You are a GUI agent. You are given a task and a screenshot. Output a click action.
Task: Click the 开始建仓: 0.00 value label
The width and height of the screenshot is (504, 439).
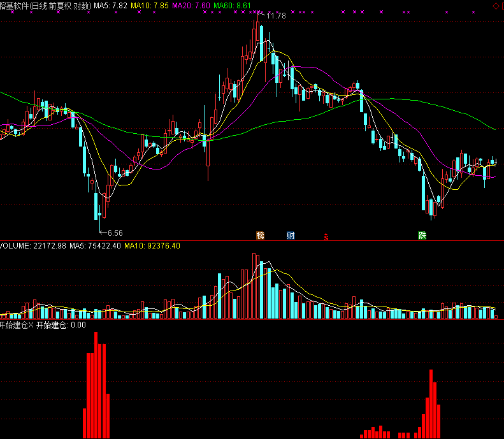point(61,325)
